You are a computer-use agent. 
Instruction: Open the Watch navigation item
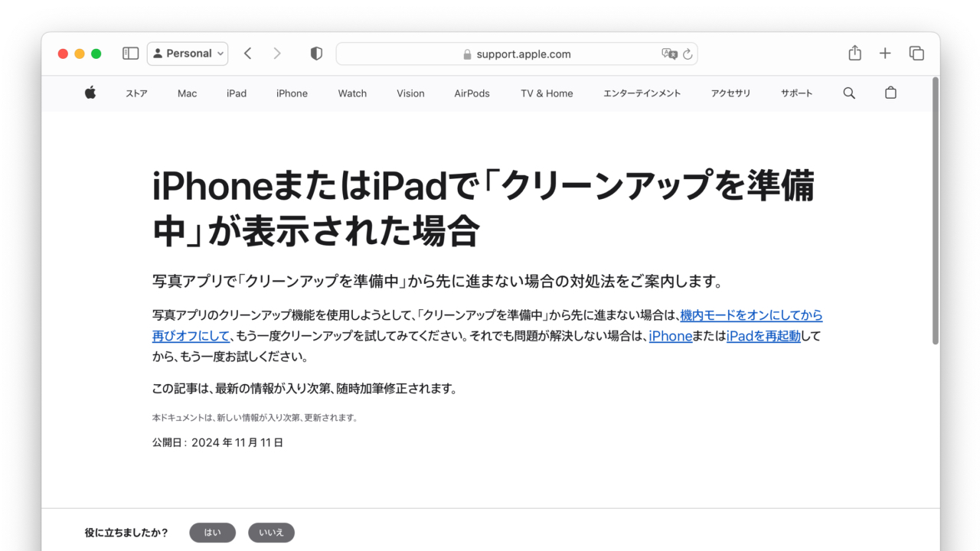click(x=352, y=93)
